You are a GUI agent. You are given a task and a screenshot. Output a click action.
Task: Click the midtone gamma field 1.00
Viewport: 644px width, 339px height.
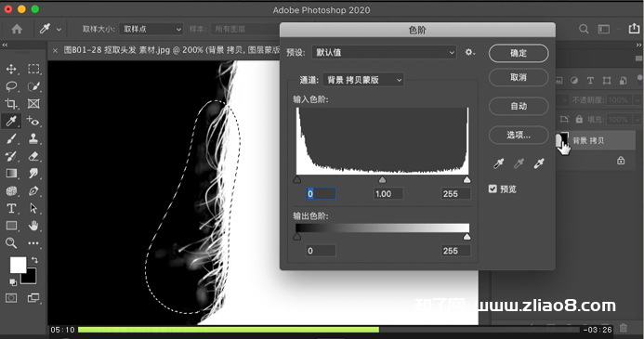pos(388,194)
